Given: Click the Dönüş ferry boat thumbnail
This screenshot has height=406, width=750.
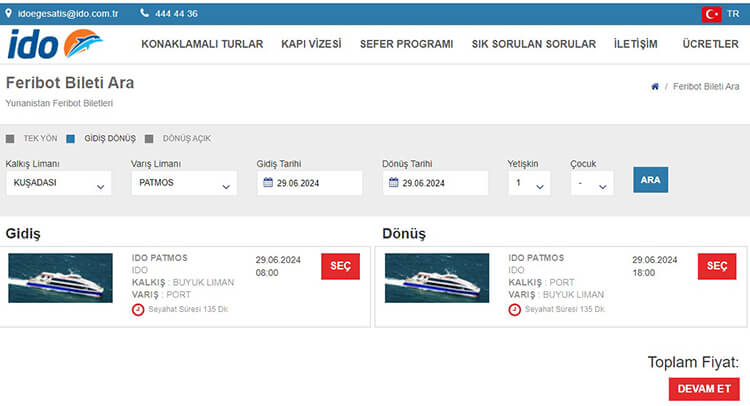Looking at the screenshot, I should [437, 278].
